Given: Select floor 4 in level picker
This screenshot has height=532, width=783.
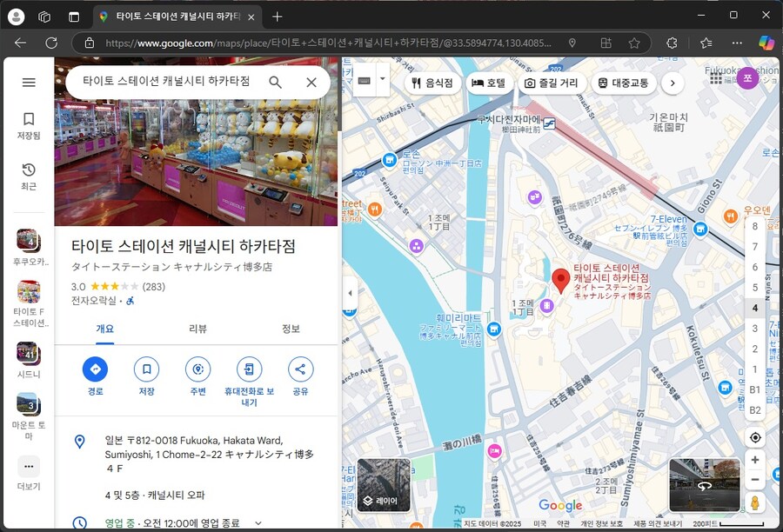Looking at the screenshot, I should (755, 308).
